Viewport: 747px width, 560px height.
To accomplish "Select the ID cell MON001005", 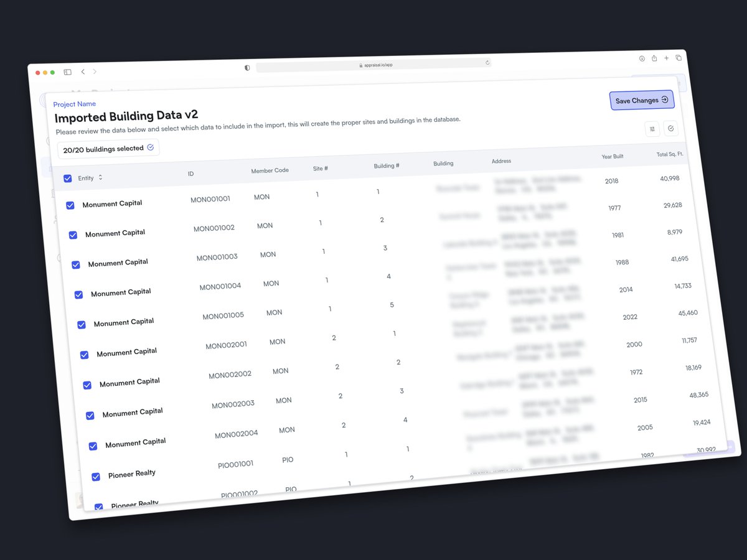I will coord(223,316).
